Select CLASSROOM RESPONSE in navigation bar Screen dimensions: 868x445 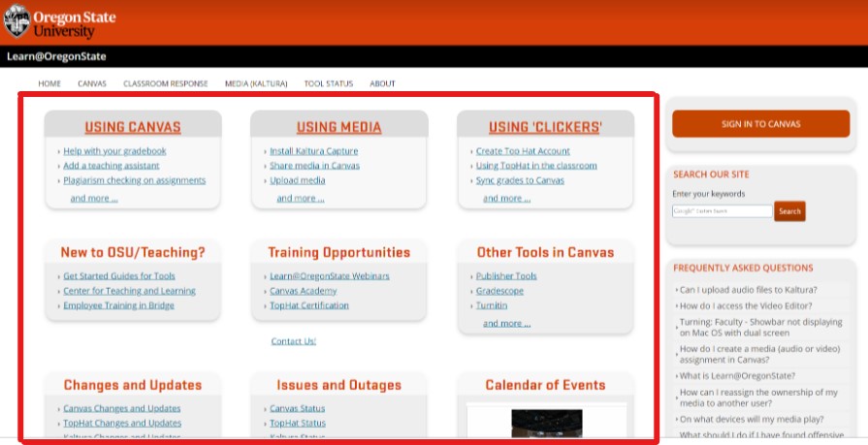tap(165, 83)
